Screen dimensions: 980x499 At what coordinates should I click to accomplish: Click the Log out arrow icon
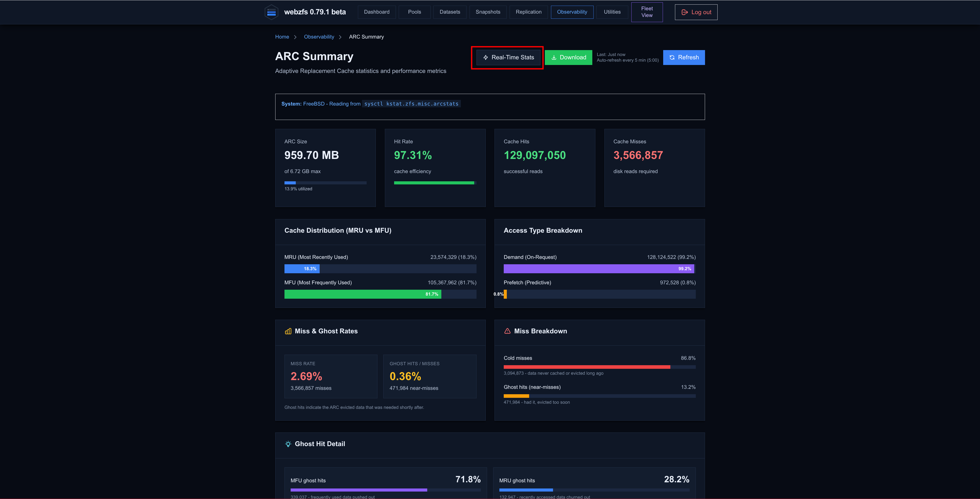(684, 12)
